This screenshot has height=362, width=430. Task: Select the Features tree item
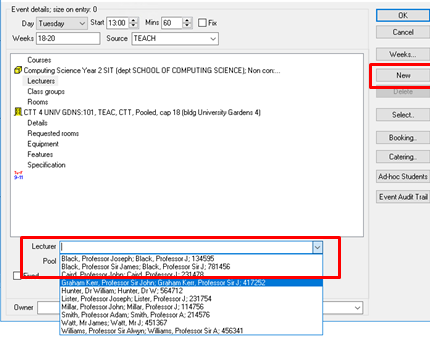pyautogui.click(x=40, y=154)
